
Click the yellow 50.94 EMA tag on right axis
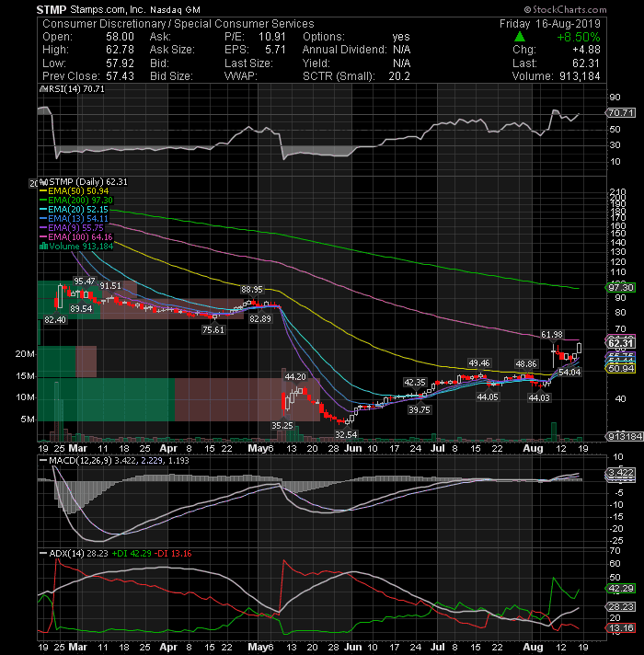[x=621, y=368]
